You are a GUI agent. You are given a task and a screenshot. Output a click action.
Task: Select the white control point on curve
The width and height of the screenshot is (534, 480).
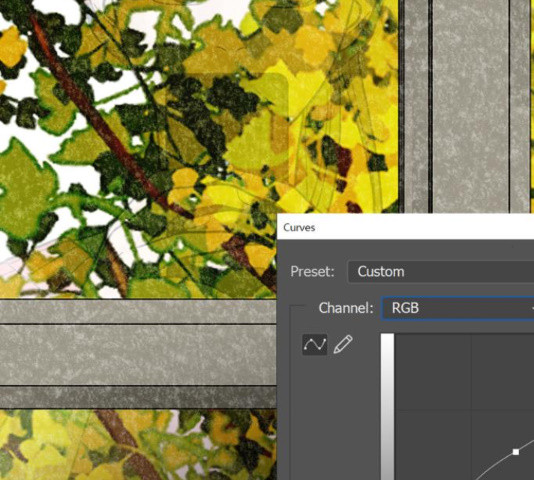516,452
